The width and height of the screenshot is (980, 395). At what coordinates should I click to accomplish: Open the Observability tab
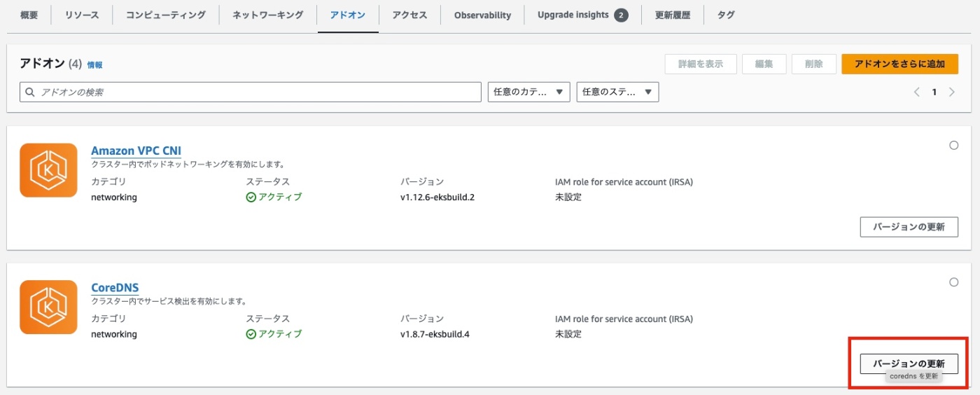482,15
